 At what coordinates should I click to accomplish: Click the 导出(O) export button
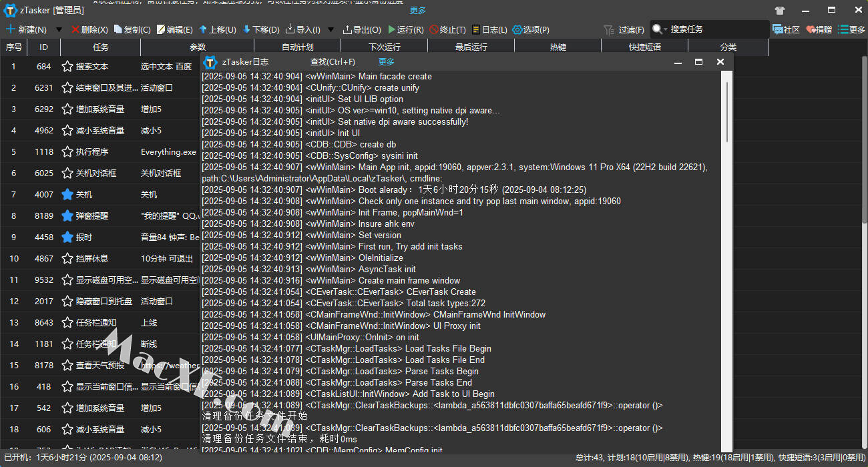[x=362, y=30]
